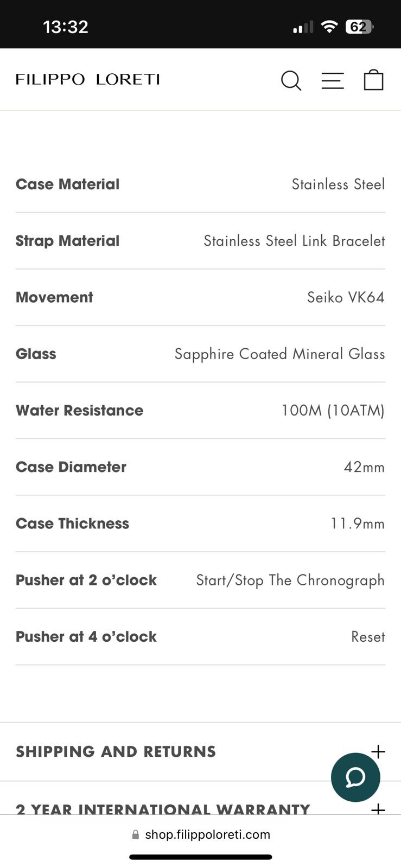Tap the cellular signal bars icon
Image resolution: width=401 pixels, height=868 pixels.
(x=303, y=27)
